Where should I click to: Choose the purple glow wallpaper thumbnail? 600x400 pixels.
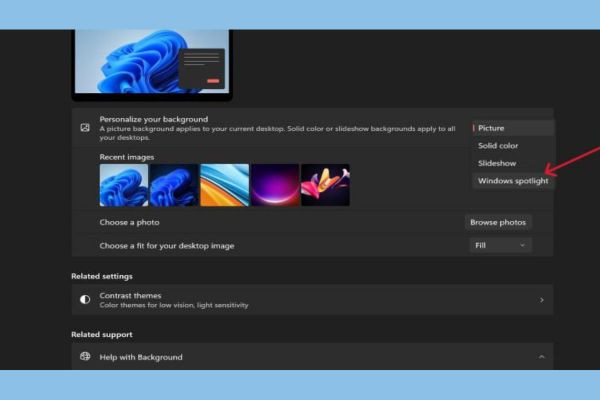click(x=275, y=185)
